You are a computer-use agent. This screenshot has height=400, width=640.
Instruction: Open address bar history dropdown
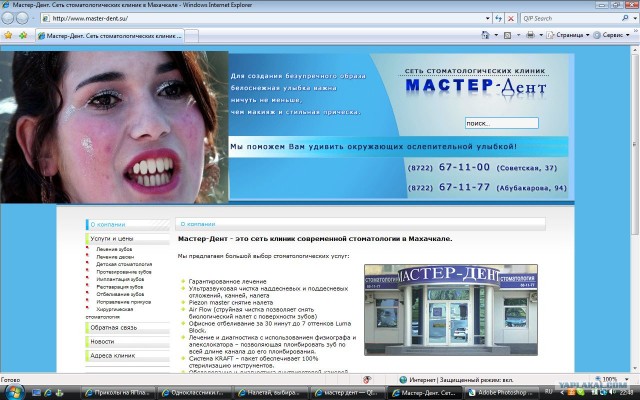487,18
